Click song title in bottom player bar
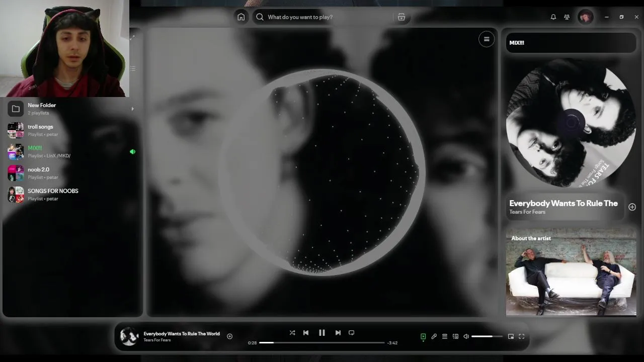The width and height of the screenshot is (644, 362). (x=182, y=333)
